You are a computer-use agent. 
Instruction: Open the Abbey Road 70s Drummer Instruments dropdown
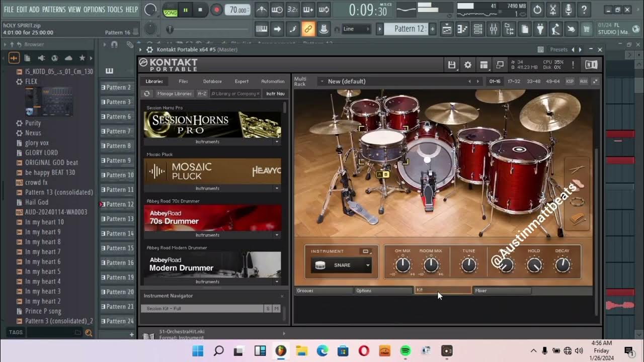[276, 235]
